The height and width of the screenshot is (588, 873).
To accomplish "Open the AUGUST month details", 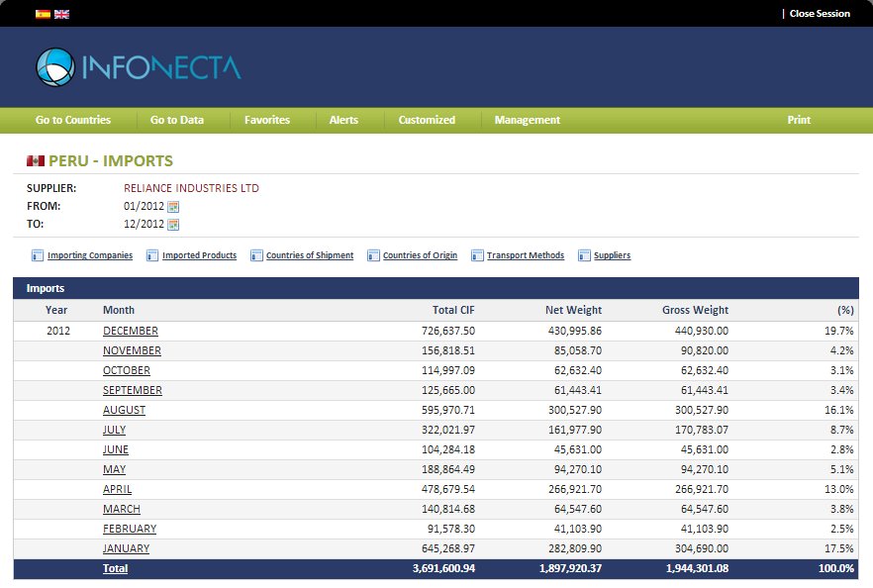I will (x=124, y=411).
